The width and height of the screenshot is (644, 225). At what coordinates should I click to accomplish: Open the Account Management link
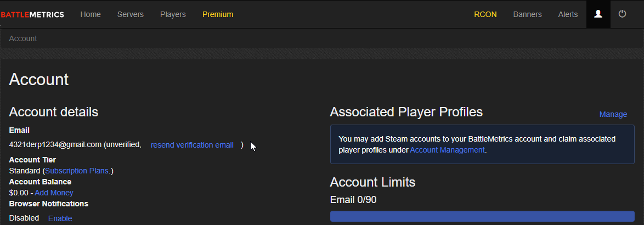pos(447,150)
